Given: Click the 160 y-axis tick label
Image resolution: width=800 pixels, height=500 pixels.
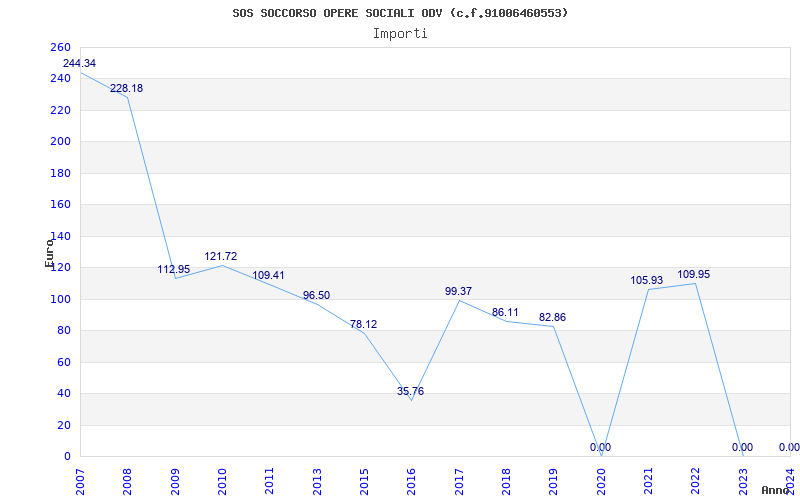Looking at the screenshot, I should click(x=61, y=205).
